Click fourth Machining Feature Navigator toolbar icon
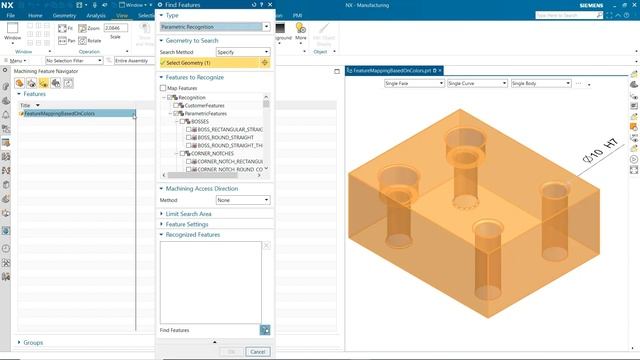The height and width of the screenshot is (360, 640). [x=56, y=83]
